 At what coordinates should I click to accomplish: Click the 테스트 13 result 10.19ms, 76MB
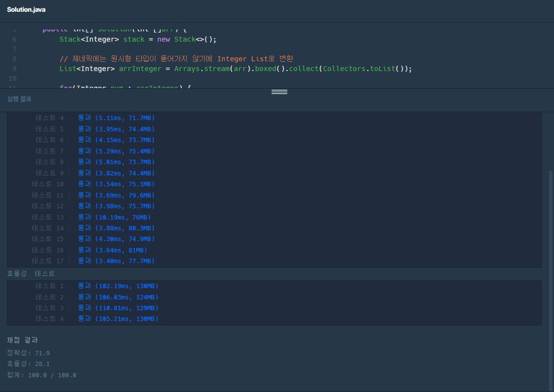[114, 217]
